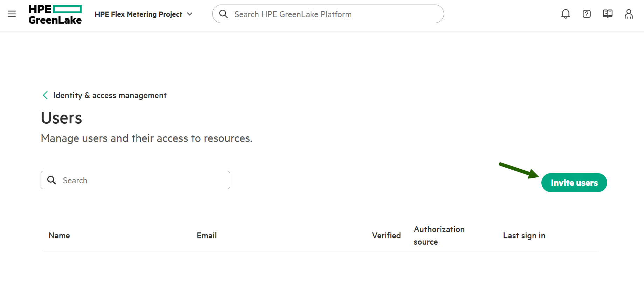
Task: Focus the Search HPE GreenLake Platform field
Action: pyautogui.click(x=328, y=14)
